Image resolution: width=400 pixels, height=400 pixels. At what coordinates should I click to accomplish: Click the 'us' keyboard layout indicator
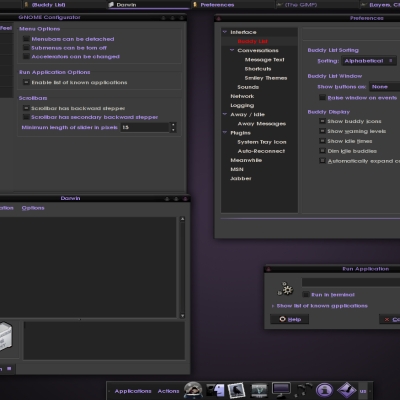pos(363,391)
